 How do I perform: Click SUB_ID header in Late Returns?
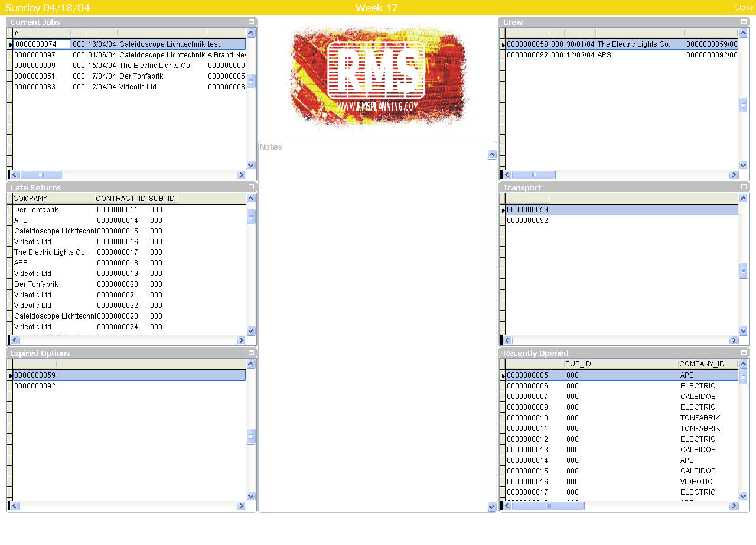[x=162, y=199]
